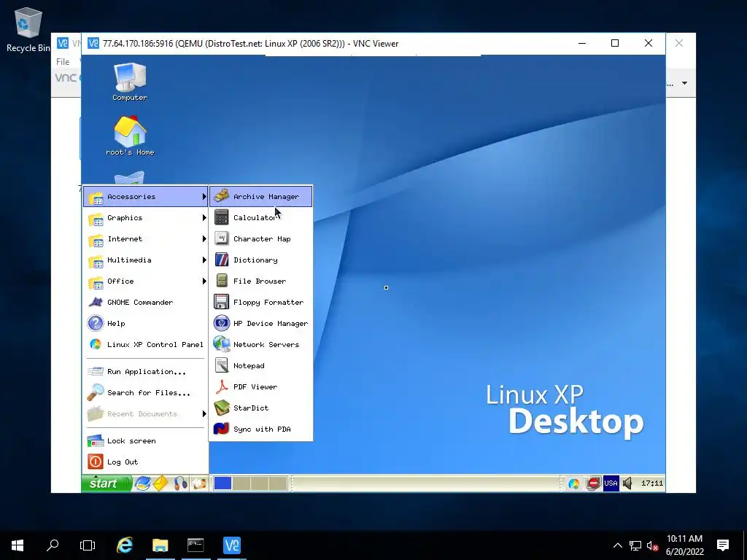747x560 pixels.
Task: Open File Explorer from Windows taskbar
Action: point(160,545)
